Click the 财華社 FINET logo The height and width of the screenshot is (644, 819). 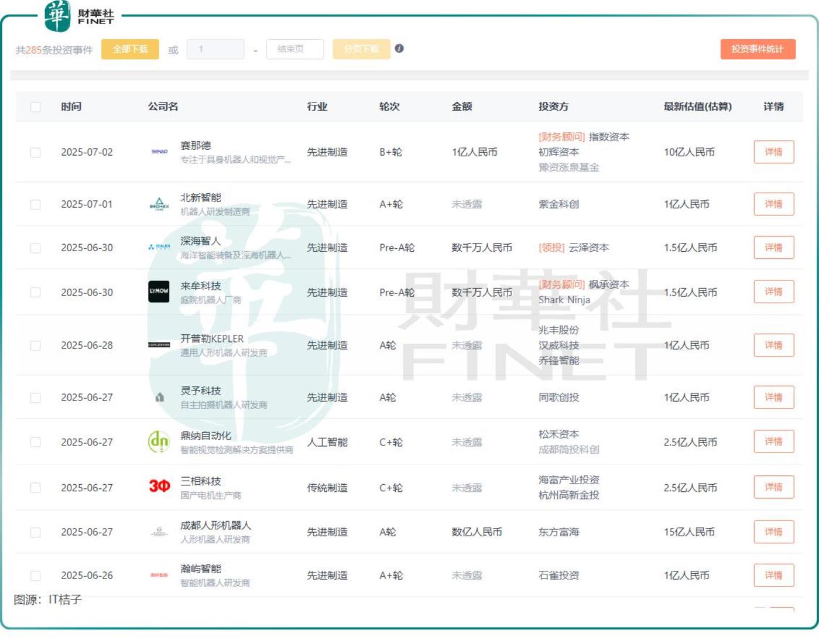80,16
